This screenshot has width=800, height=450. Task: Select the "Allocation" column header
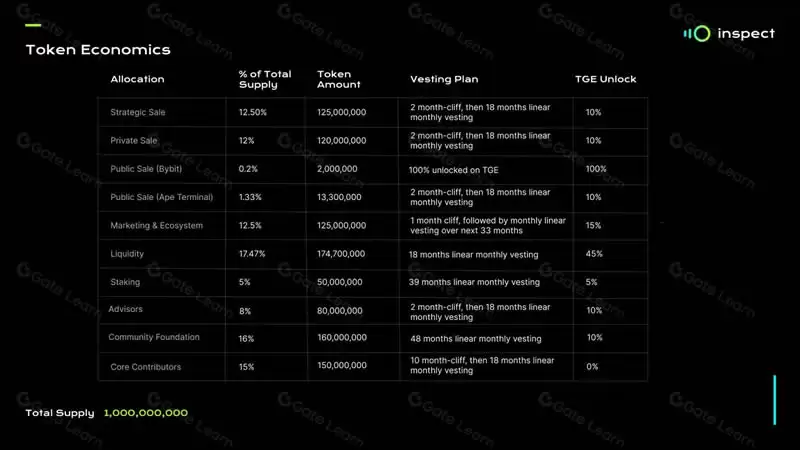point(137,79)
